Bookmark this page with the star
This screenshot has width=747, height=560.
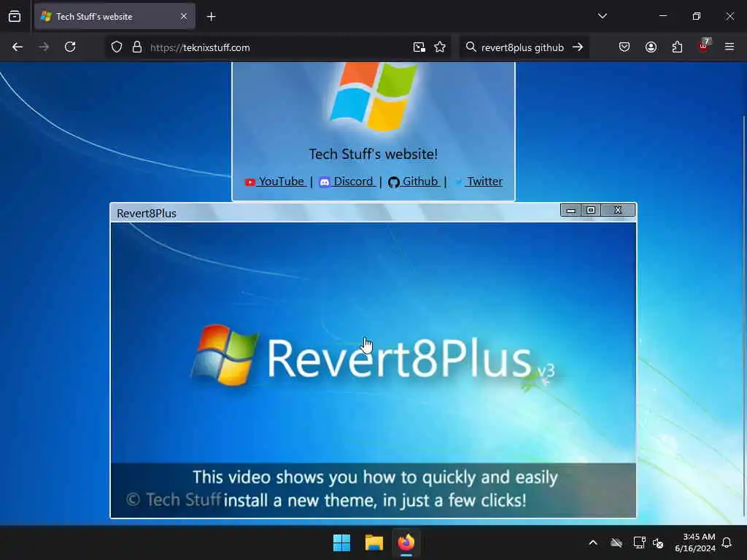(440, 47)
